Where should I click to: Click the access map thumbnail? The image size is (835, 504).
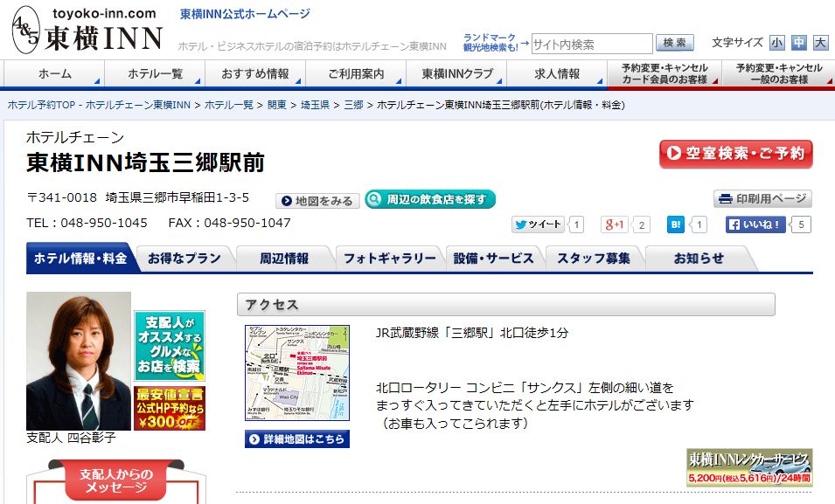pyautogui.click(x=297, y=373)
